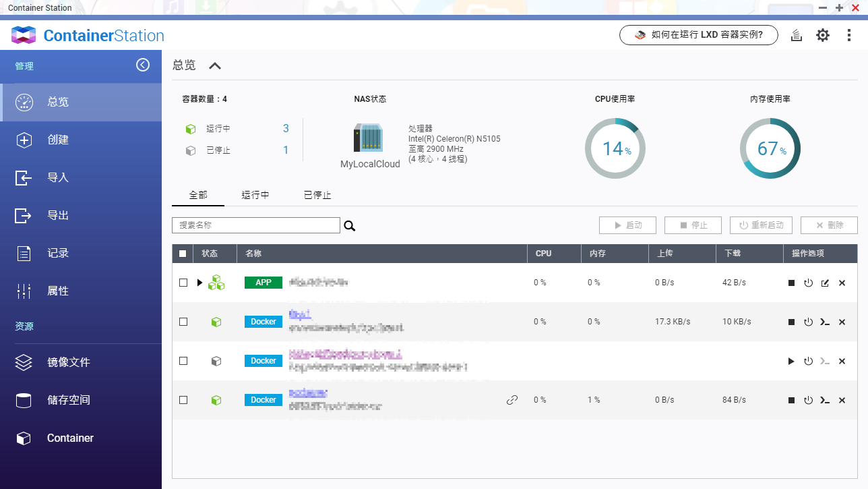
Task: Remove the stopped Docker container with X
Action: click(842, 362)
